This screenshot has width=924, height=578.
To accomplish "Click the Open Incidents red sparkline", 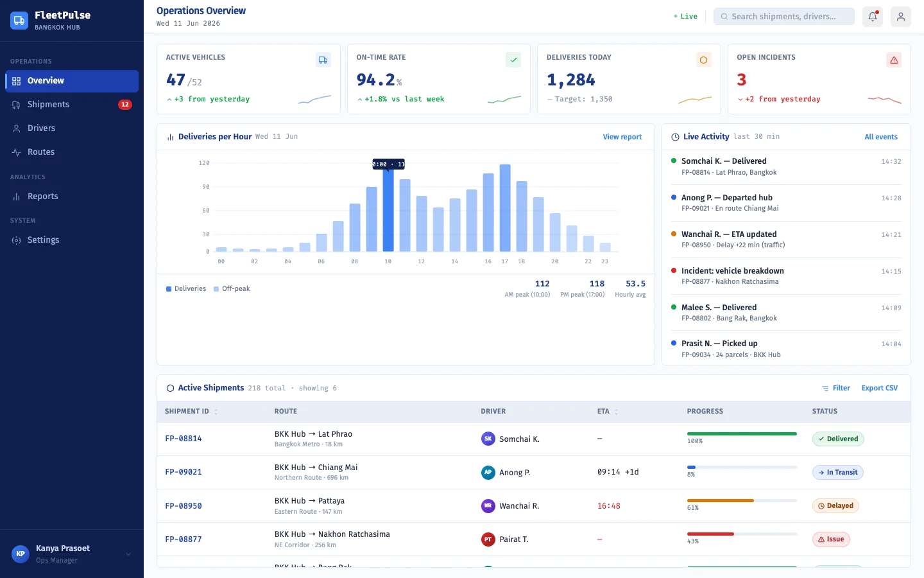I will pos(885,100).
